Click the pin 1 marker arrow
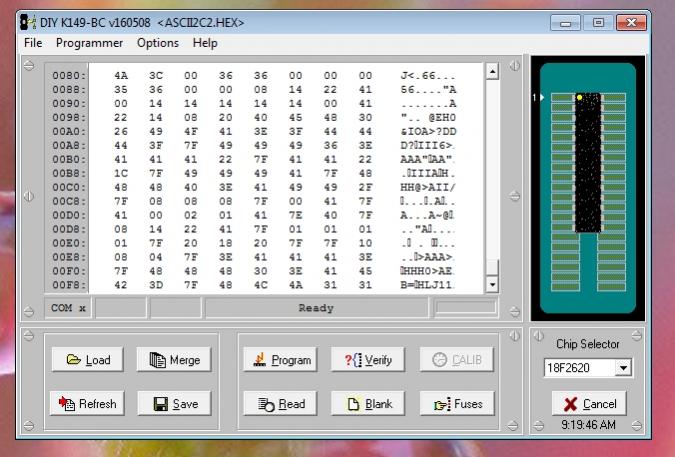 542,98
